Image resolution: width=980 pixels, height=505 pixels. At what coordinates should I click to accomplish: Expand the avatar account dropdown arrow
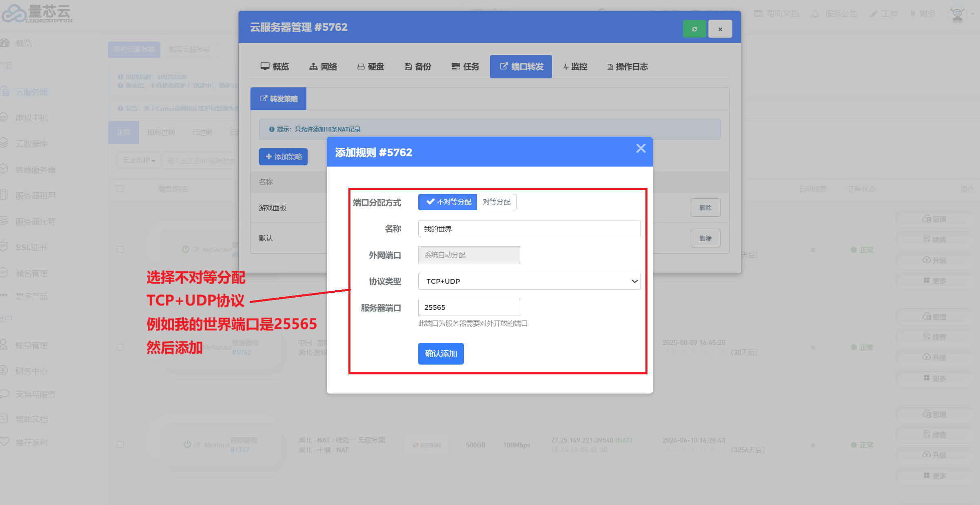pyautogui.click(x=973, y=14)
